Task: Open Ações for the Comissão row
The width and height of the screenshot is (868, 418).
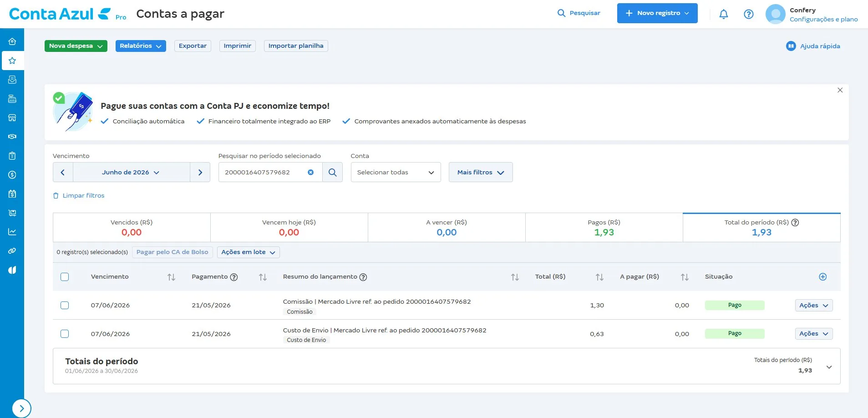Action: pyautogui.click(x=814, y=305)
